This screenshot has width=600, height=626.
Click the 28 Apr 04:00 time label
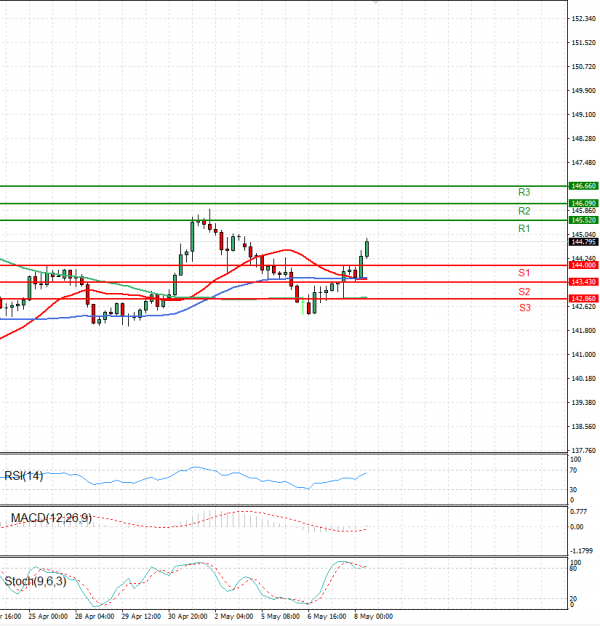click(95, 616)
